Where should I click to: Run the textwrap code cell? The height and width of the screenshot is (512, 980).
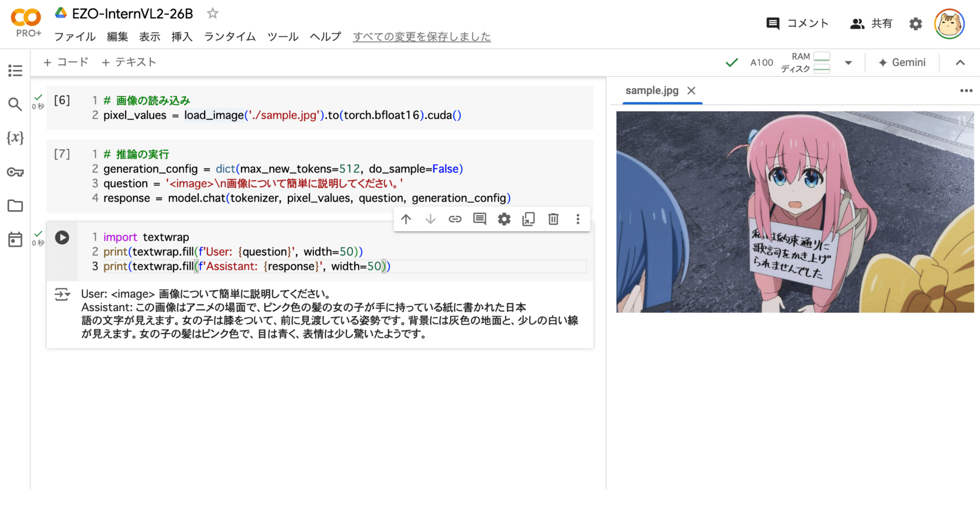(62, 237)
